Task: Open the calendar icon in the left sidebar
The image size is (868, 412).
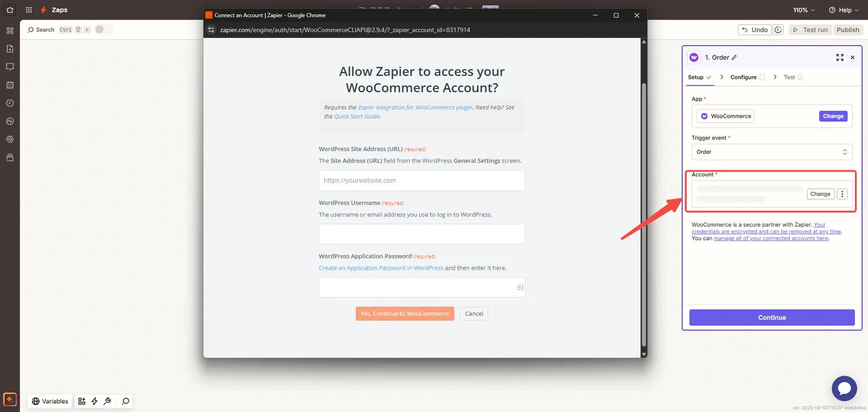Action: point(10,85)
